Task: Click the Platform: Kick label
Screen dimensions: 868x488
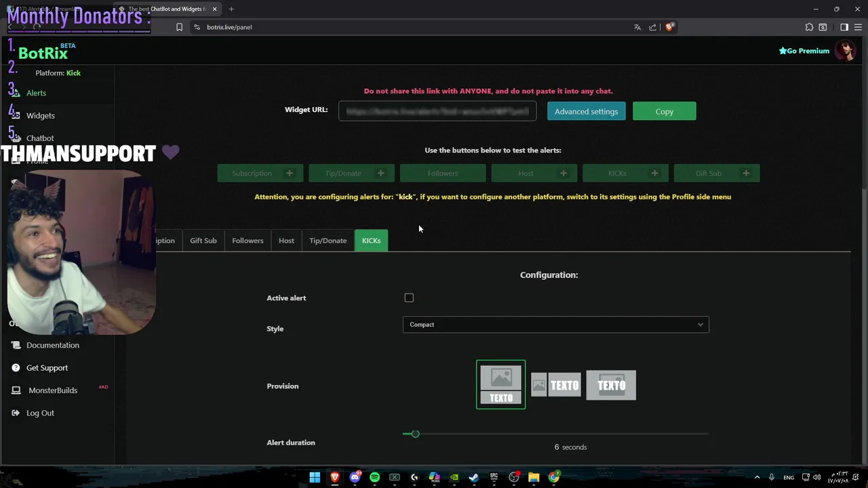Action: tap(58, 73)
